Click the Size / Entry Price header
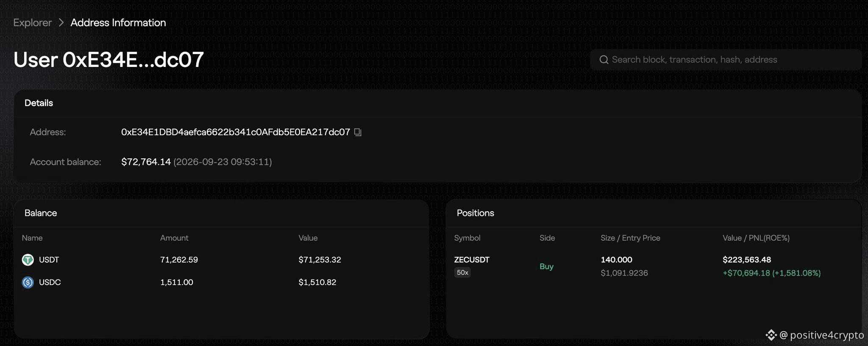 click(x=630, y=238)
